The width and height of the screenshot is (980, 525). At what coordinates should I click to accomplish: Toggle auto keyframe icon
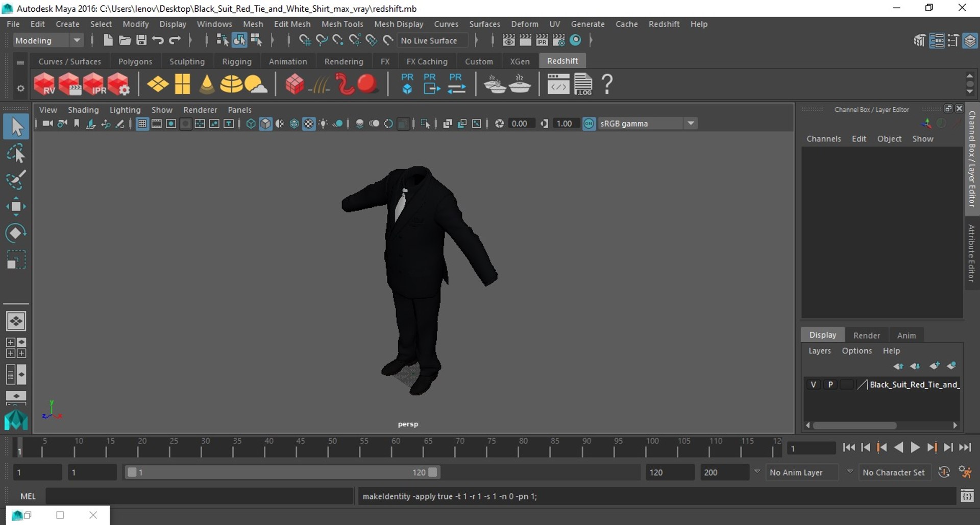944,472
